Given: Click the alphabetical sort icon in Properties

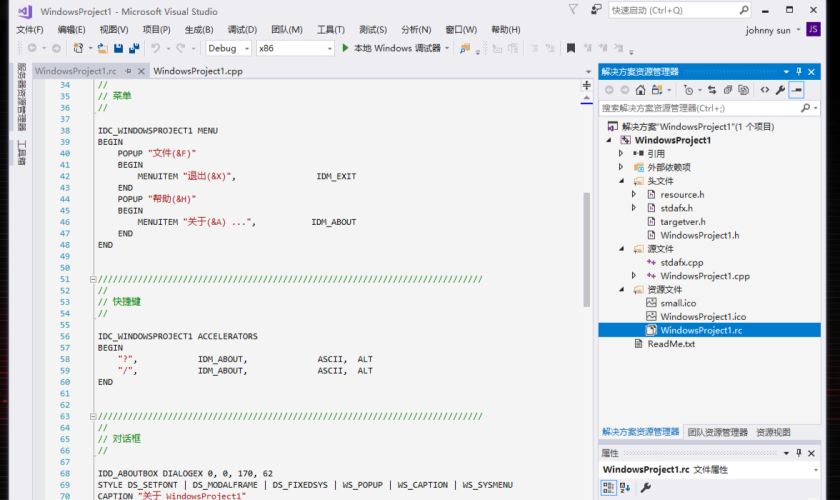Looking at the screenshot, I should [x=625, y=488].
